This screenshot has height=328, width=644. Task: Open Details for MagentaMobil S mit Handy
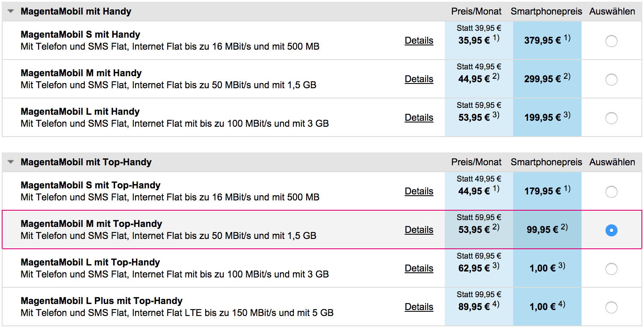coord(419,41)
